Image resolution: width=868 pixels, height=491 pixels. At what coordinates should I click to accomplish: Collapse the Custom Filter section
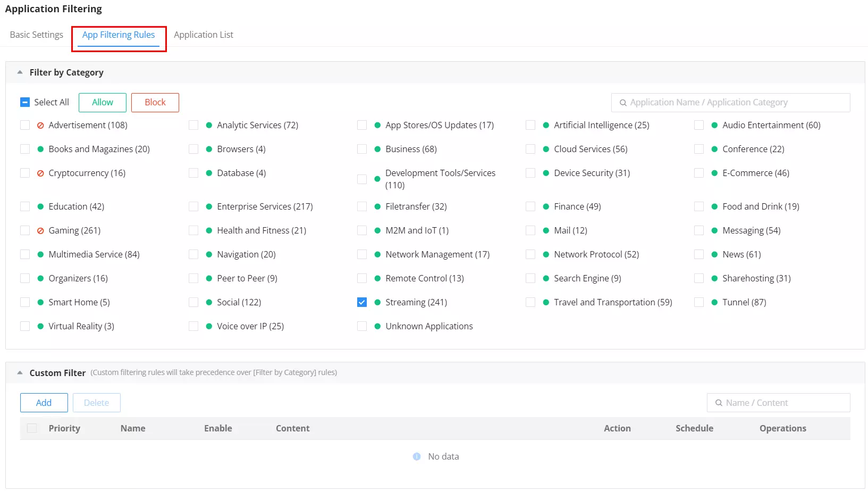coord(20,373)
